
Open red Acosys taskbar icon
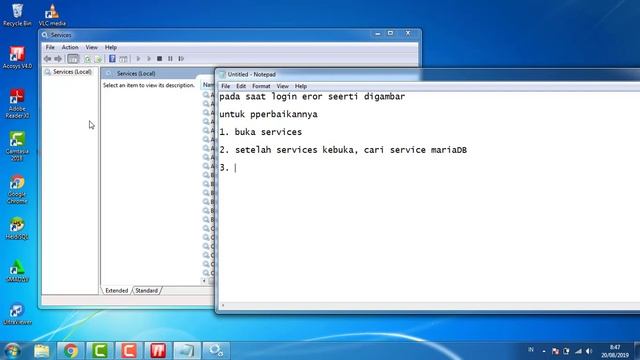pyautogui.click(x=158, y=351)
